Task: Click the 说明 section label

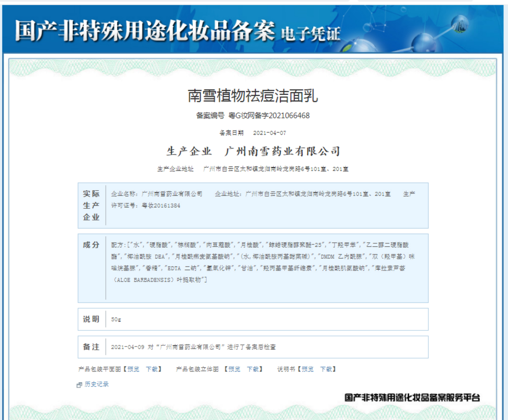Action: [x=91, y=319]
